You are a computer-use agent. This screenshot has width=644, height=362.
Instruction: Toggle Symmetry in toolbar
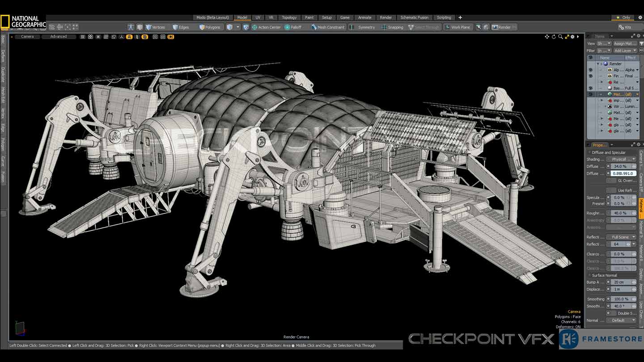(363, 27)
